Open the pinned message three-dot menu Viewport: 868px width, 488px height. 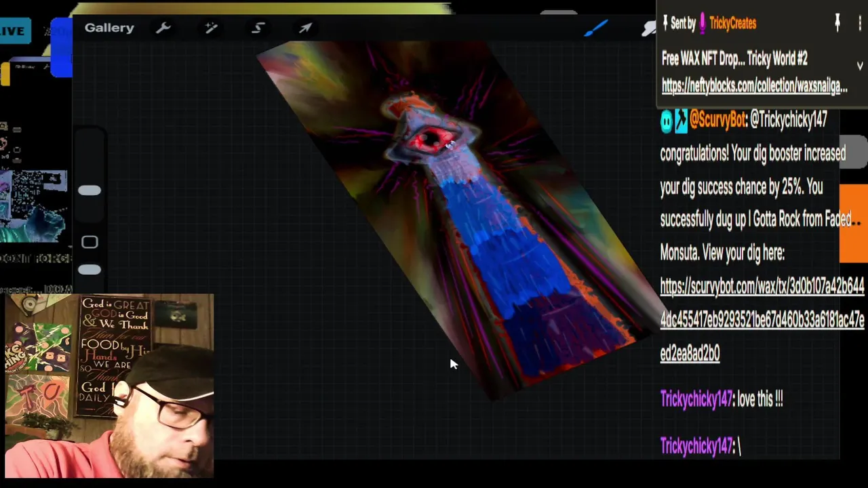859,23
